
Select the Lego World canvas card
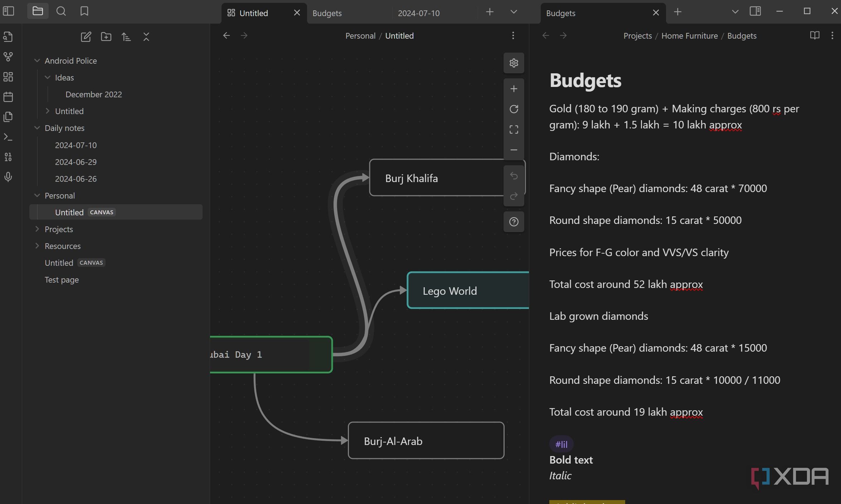point(468,290)
